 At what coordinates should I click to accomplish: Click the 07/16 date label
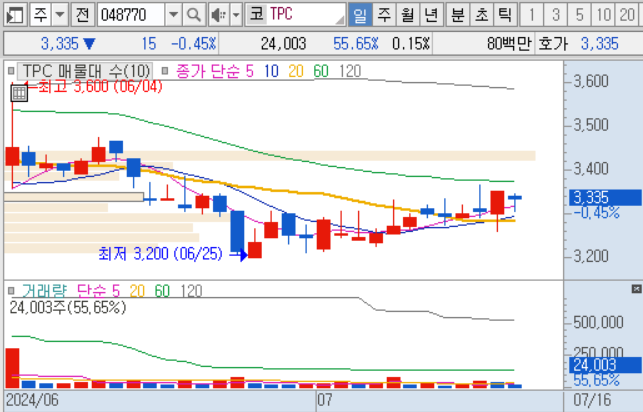pos(592,400)
